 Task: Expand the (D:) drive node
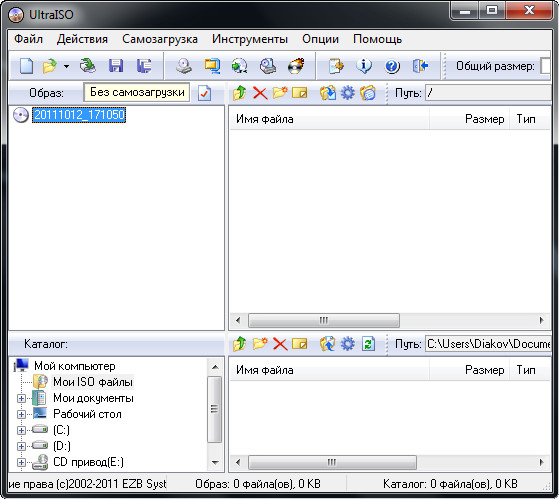coord(21,446)
